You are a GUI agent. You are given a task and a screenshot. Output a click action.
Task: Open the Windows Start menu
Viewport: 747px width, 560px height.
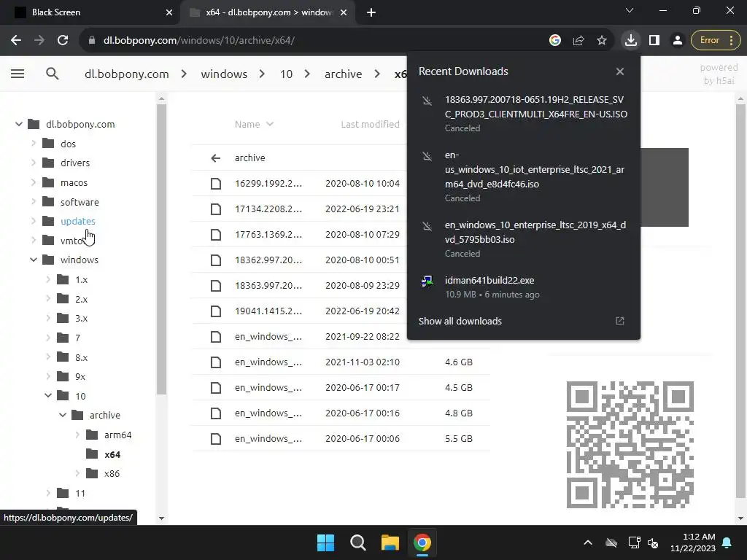pyautogui.click(x=326, y=542)
